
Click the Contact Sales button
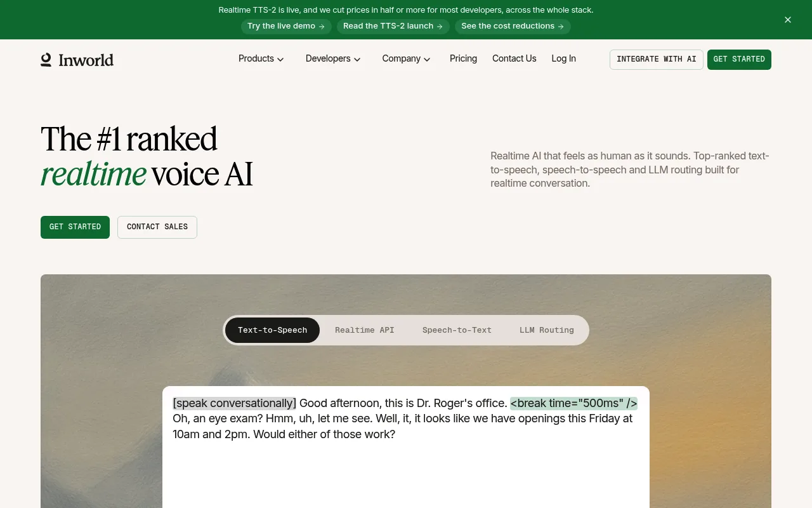(x=157, y=227)
